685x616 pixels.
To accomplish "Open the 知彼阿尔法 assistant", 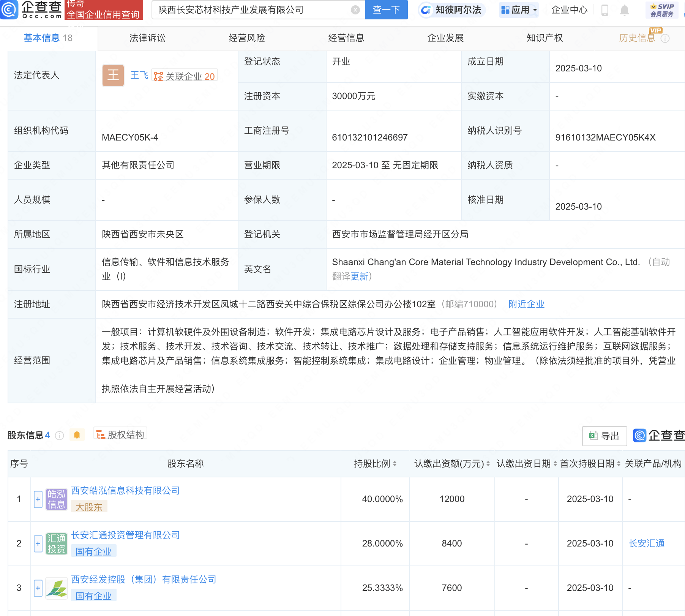I will coord(451,10).
